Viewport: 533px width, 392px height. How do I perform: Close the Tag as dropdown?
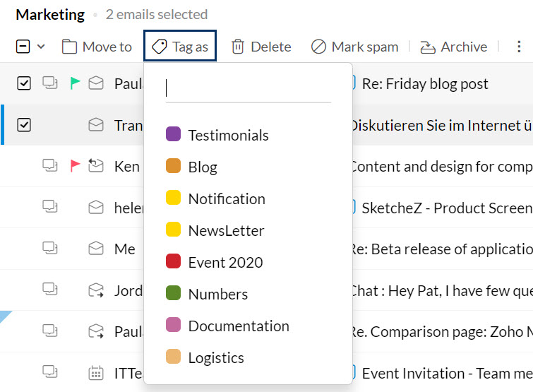(180, 47)
